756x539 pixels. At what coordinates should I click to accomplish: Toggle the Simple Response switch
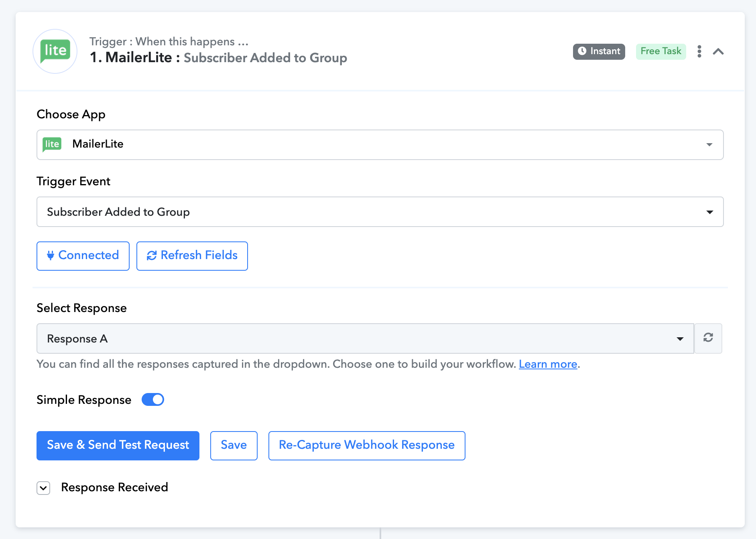153,399
